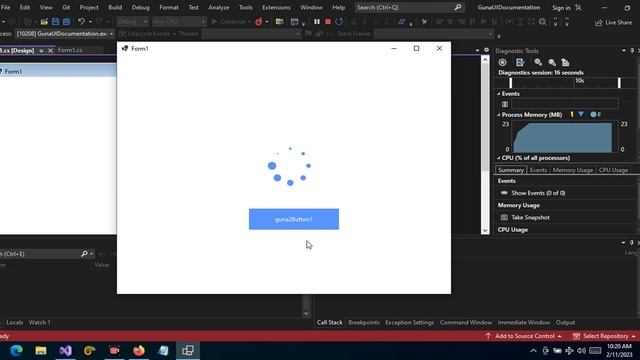This screenshot has height=360, width=640.
Task: Open the Any CPU platform dropdown
Action: pyautogui.click(x=179, y=22)
